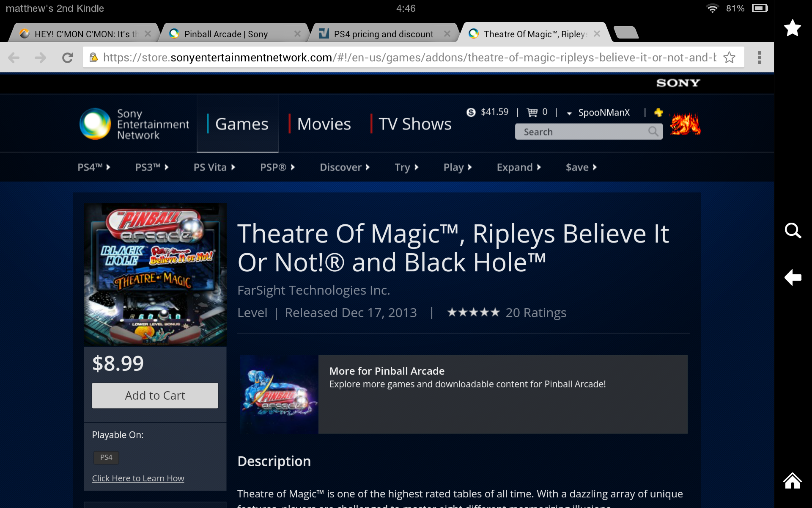
Task: Click the user avatar flame image
Action: pos(685,124)
